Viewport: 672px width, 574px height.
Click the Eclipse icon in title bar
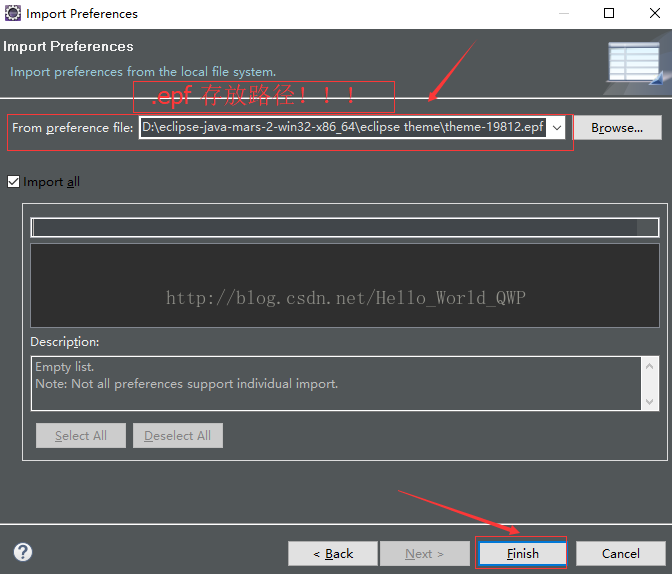click(x=13, y=13)
